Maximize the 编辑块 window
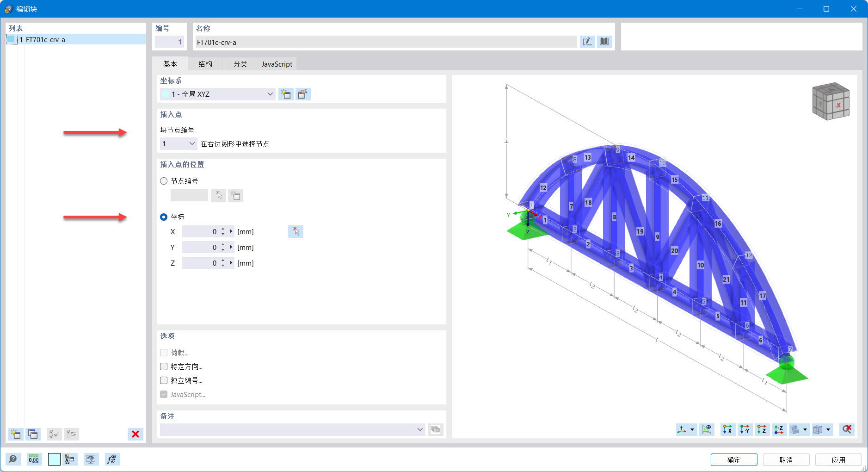This screenshot has height=472, width=868. [x=826, y=9]
